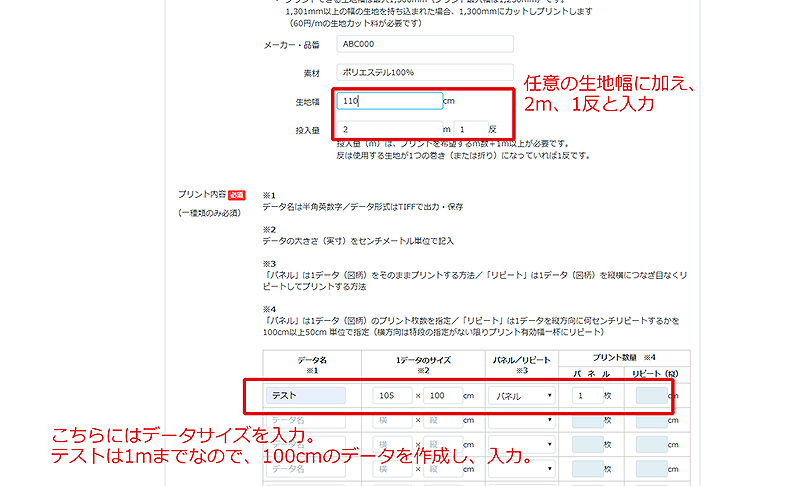
Task: Click the second row 横 size field
Action: (392, 421)
